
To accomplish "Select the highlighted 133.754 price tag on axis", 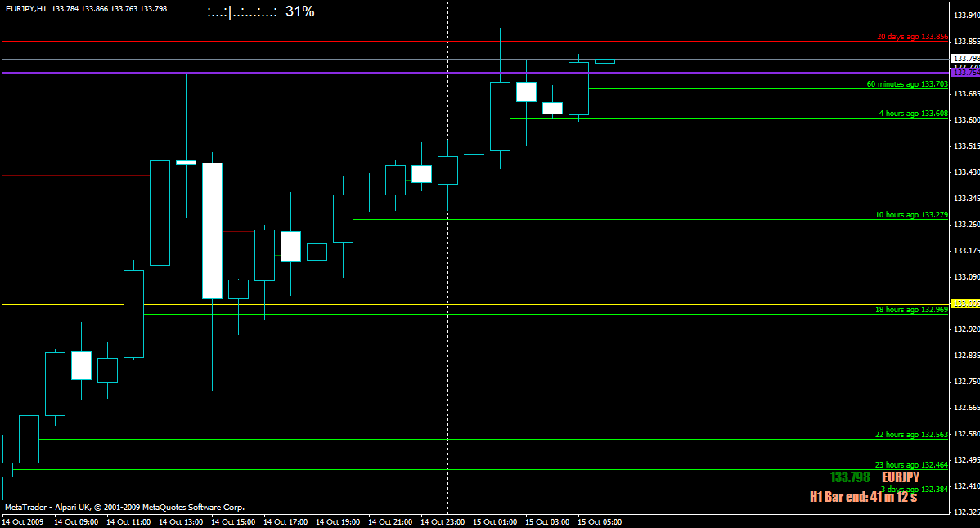I will (964, 72).
